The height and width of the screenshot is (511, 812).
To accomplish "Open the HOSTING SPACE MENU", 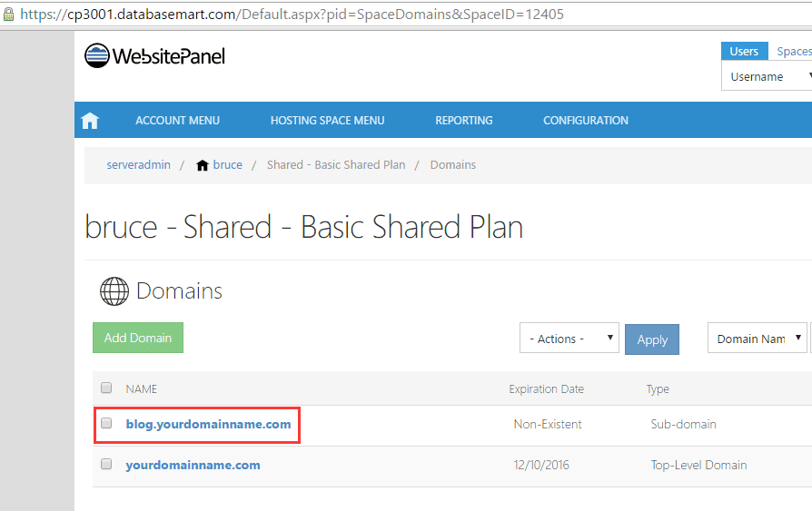I will coord(327,120).
